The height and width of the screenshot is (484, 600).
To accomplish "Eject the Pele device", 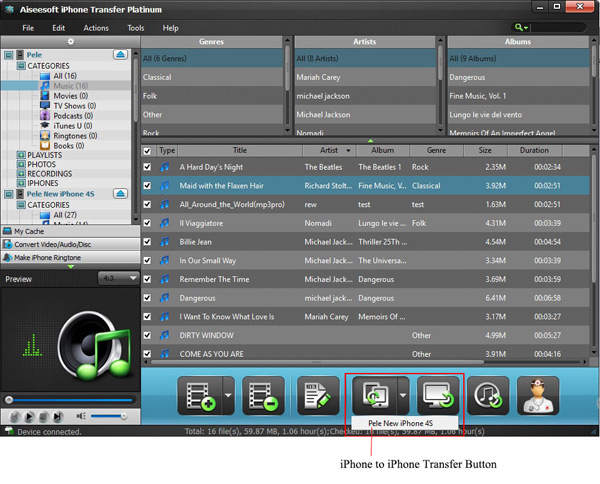I will click(x=120, y=55).
